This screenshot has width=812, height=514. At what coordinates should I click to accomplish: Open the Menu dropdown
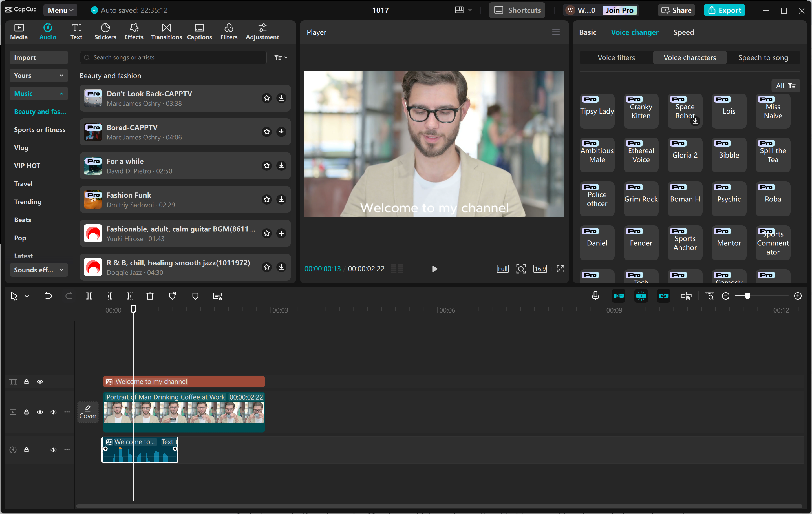(60, 10)
